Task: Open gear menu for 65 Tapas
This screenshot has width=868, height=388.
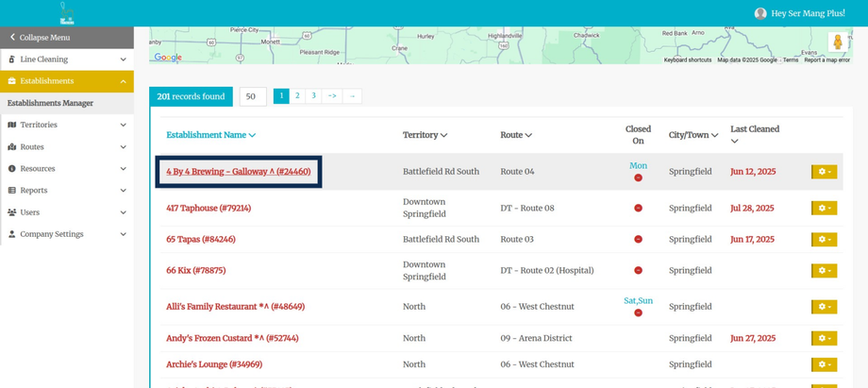Action: (825, 240)
